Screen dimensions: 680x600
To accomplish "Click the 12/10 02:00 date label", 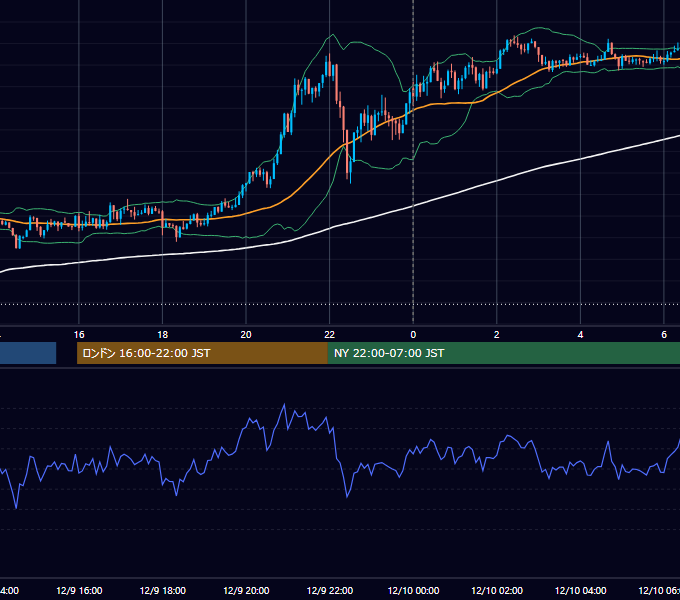I will click(x=497, y=590).
